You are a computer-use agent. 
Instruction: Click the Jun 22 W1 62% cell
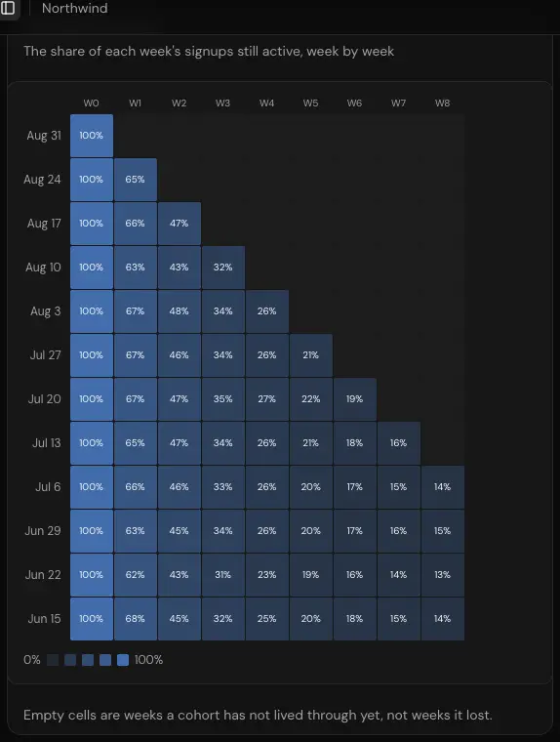[x=136, y=575]
